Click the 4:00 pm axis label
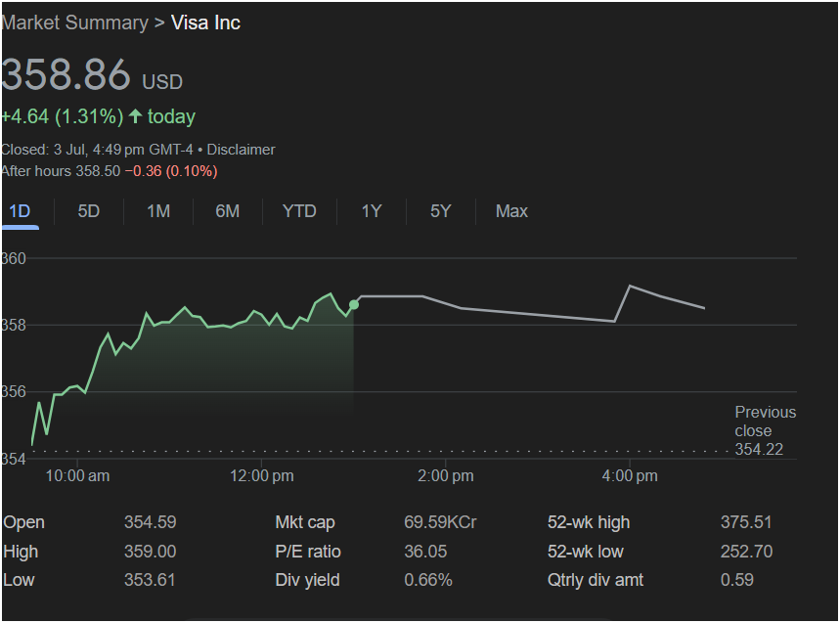Image resolution: width=840 pixels, height=623 pixels. pos(630,475)
